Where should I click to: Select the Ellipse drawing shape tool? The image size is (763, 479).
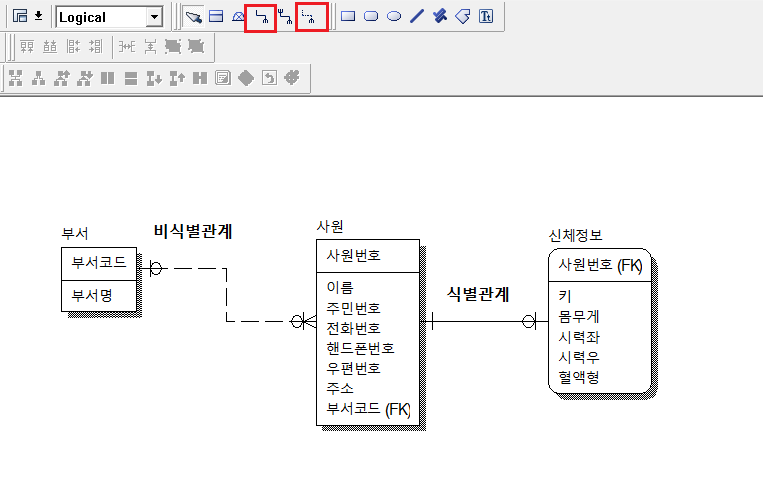point(394,17)
